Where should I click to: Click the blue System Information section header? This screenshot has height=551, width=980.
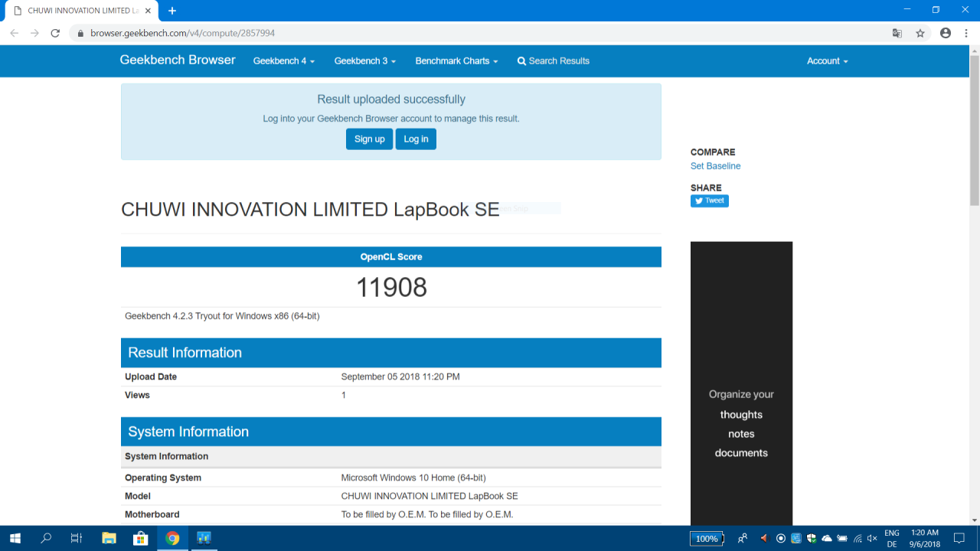coord(391,432)
